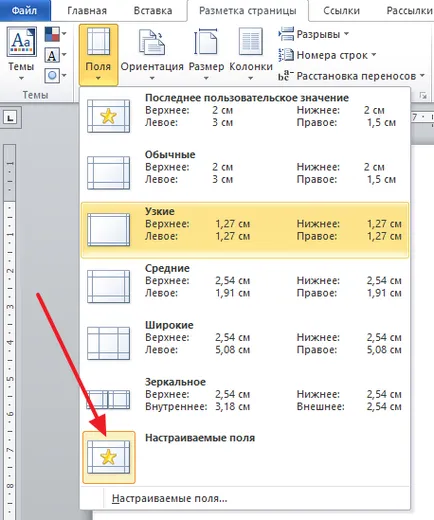Open Настраиваемые поля... dialog link
This screenshot has height=520, width=434.
click(x=170, y=499)
